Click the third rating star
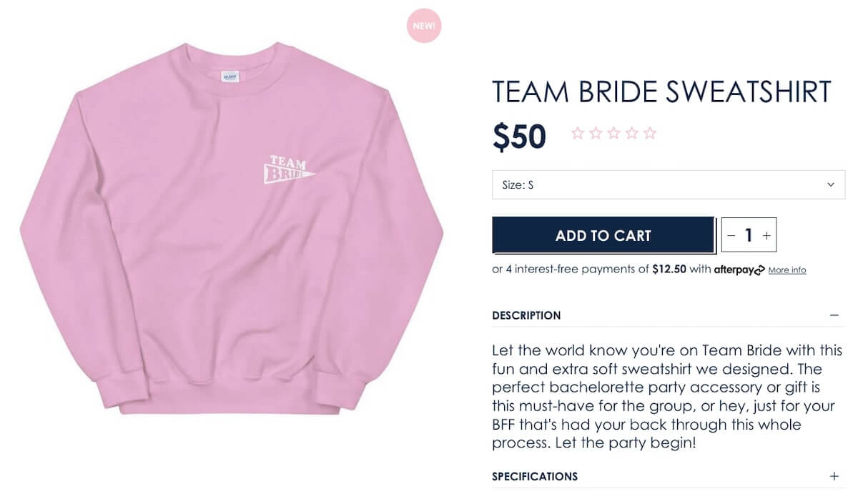The image size is (858, 504). point(613,133)
